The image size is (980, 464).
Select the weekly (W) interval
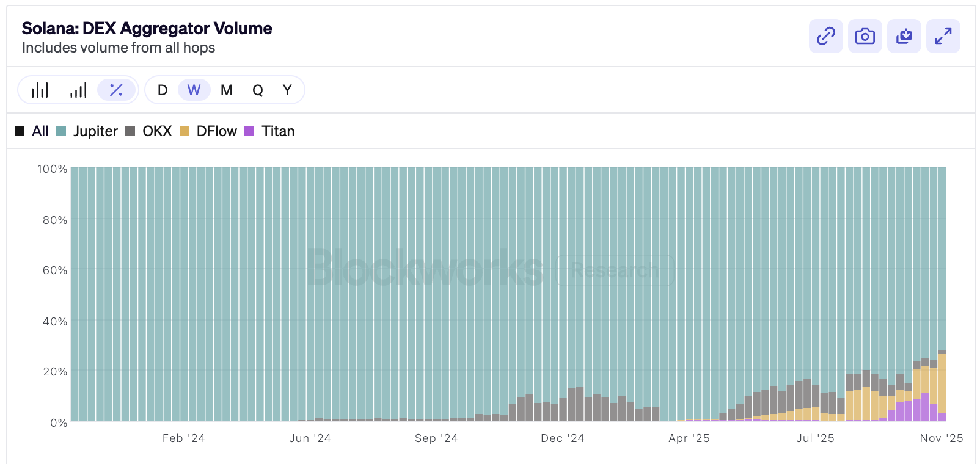(194, 90)
